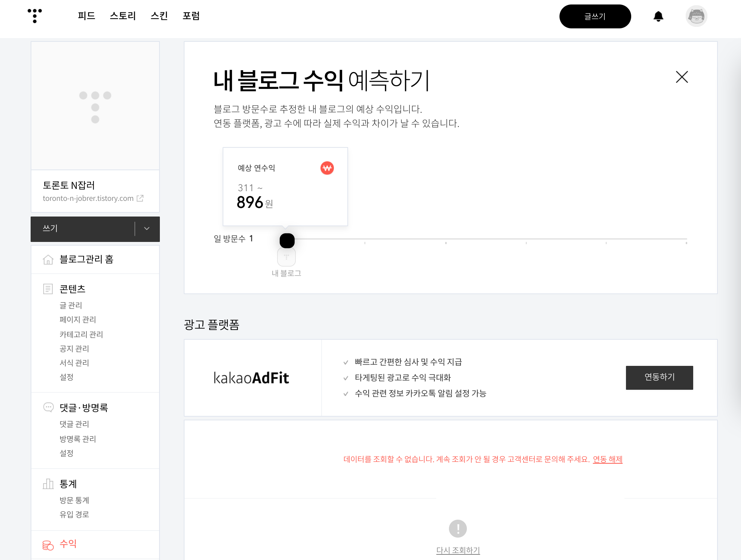Click the daily visitors slider handle
The height and width of the screenshot is (560, 741).
pos(287,241)
